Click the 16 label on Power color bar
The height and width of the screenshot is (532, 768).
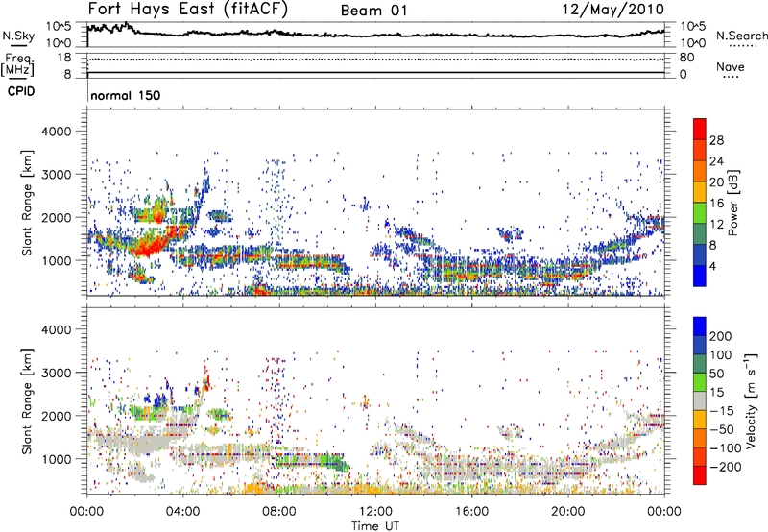(x=716, y=204)
